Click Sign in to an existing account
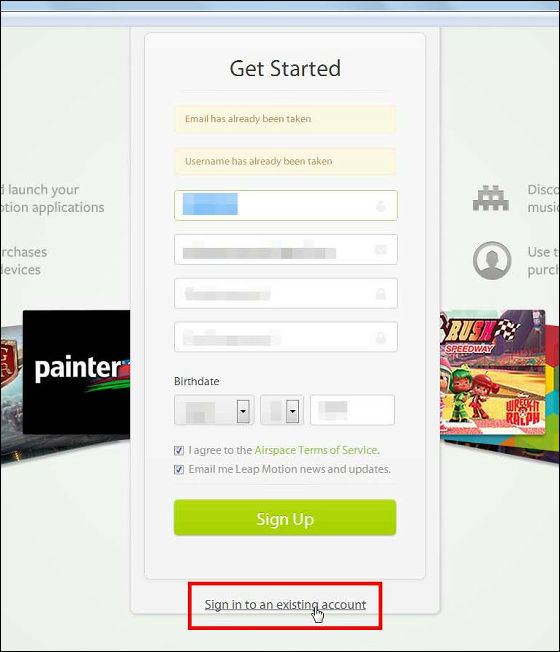The height and width of the screenshot is (652, 560). 285,604
